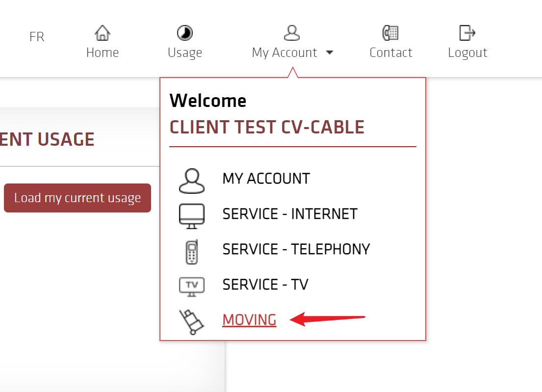This screenshot has width=542, height=392.
Task: Open the MOVING link
Action: (x=249, y=319)
